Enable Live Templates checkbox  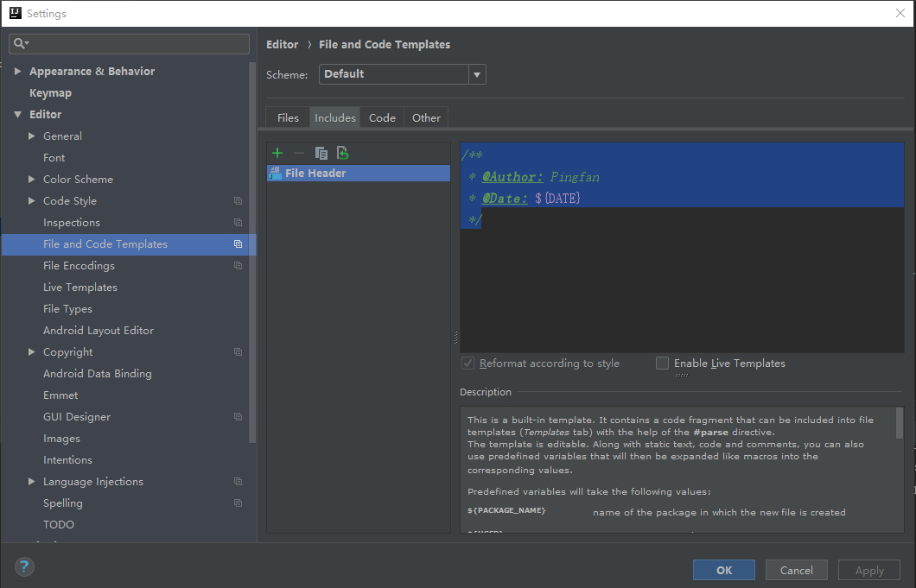tap(662, 363)
